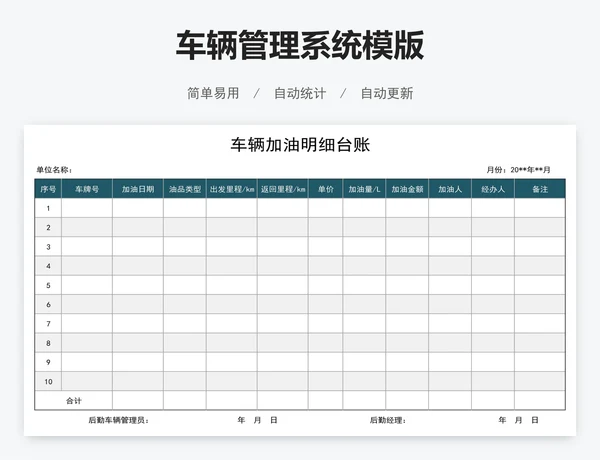The height and width of the screenshot is (460, 600).
Task: Click the 简单易用 subtitle text
Action: [x=213, y=93]
